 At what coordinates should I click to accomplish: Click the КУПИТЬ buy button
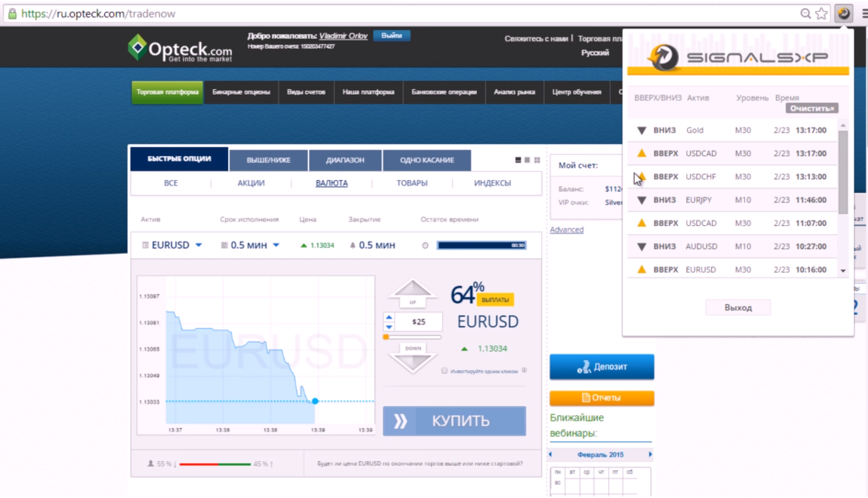point(454,421)
